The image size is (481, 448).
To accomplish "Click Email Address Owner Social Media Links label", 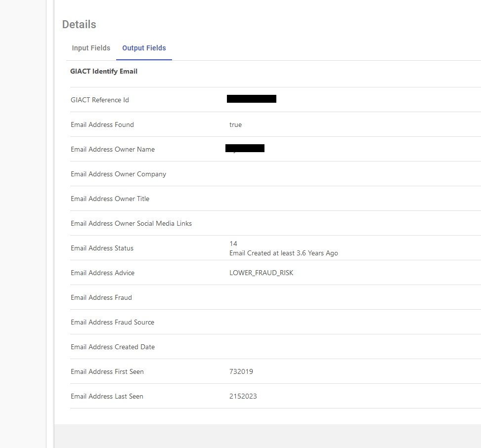I will coord(131,223).
